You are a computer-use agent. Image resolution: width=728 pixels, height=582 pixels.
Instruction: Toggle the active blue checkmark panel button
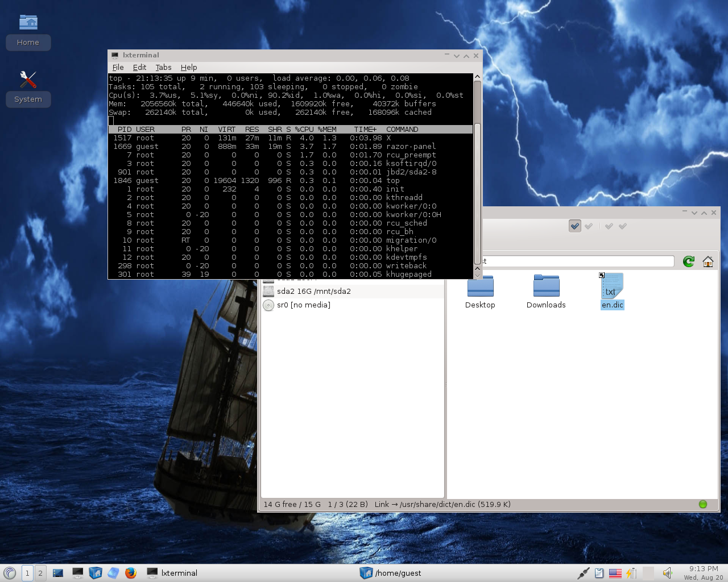point(575,226)
